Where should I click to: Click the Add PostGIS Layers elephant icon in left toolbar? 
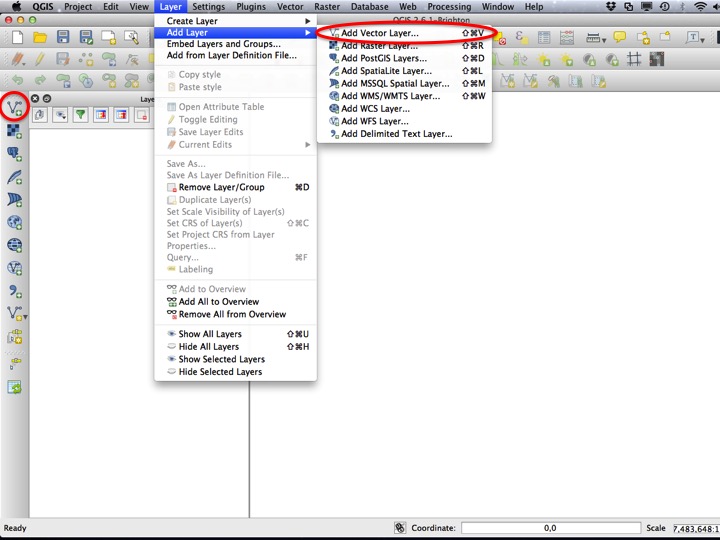pyautogui.click(x=14, y=154)
